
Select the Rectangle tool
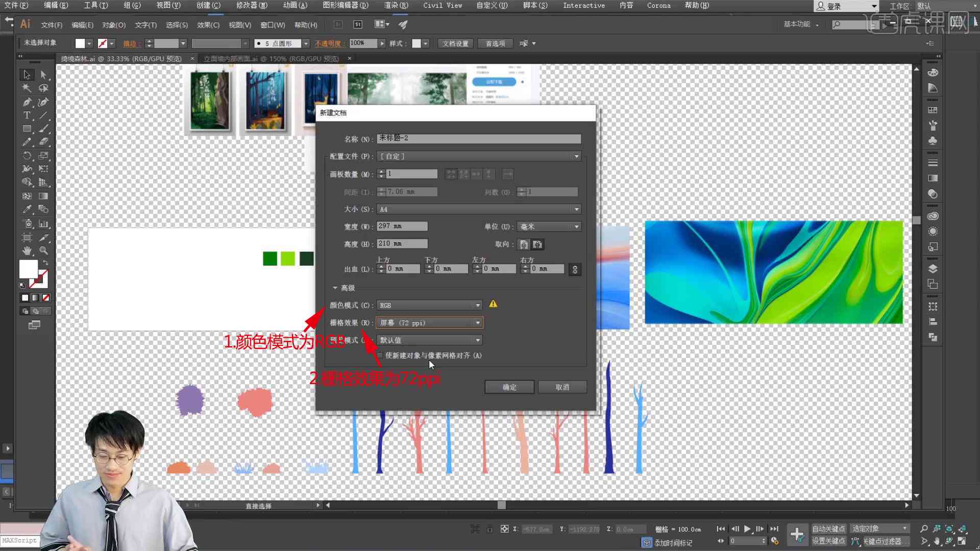click(x=27, y=129)
